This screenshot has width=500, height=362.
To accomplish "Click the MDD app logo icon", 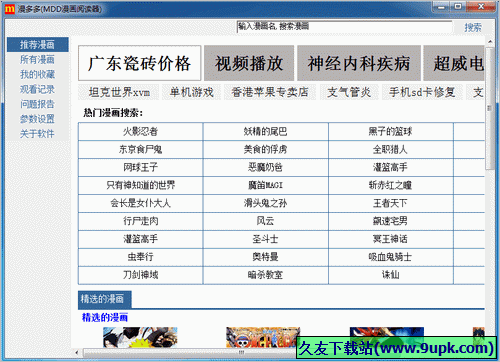I will (x=9, y=9).
